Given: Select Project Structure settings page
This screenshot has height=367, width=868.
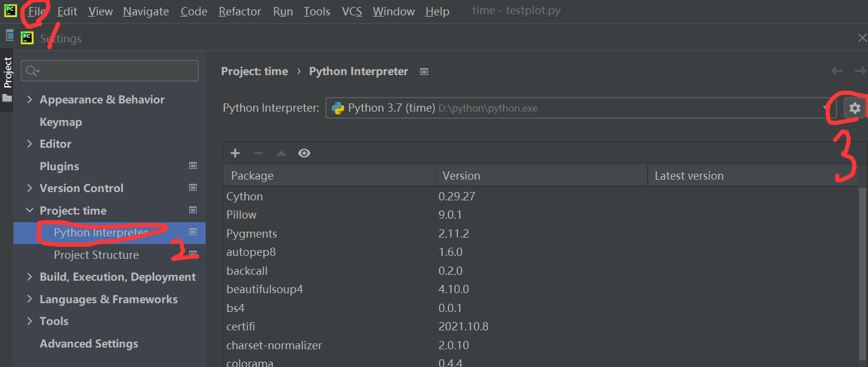Looking at the screenshot, I should (96, 255).
